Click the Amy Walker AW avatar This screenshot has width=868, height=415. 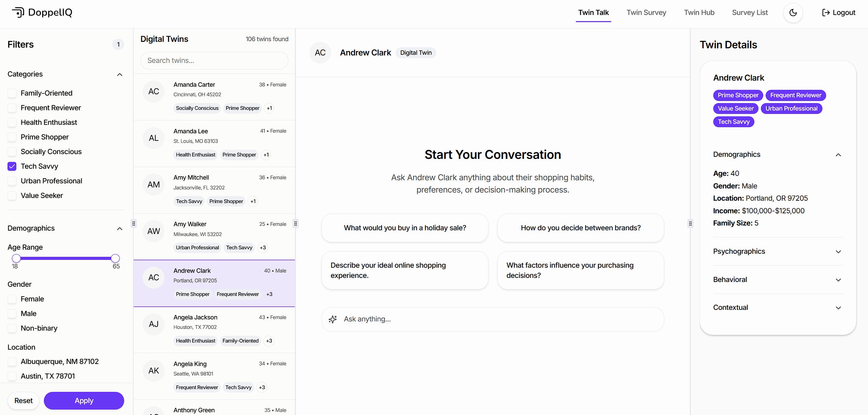(x=153, y=231)
